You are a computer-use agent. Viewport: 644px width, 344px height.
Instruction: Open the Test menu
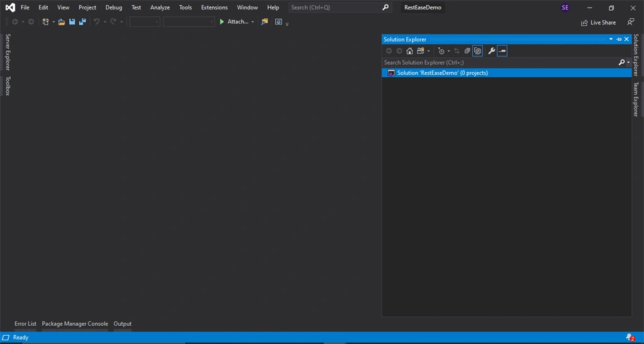(136, 8)
